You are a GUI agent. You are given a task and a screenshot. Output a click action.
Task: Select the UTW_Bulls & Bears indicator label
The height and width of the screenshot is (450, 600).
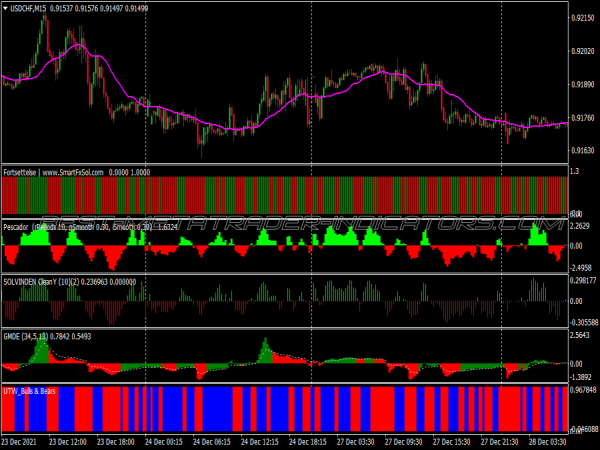click(30, 390)
